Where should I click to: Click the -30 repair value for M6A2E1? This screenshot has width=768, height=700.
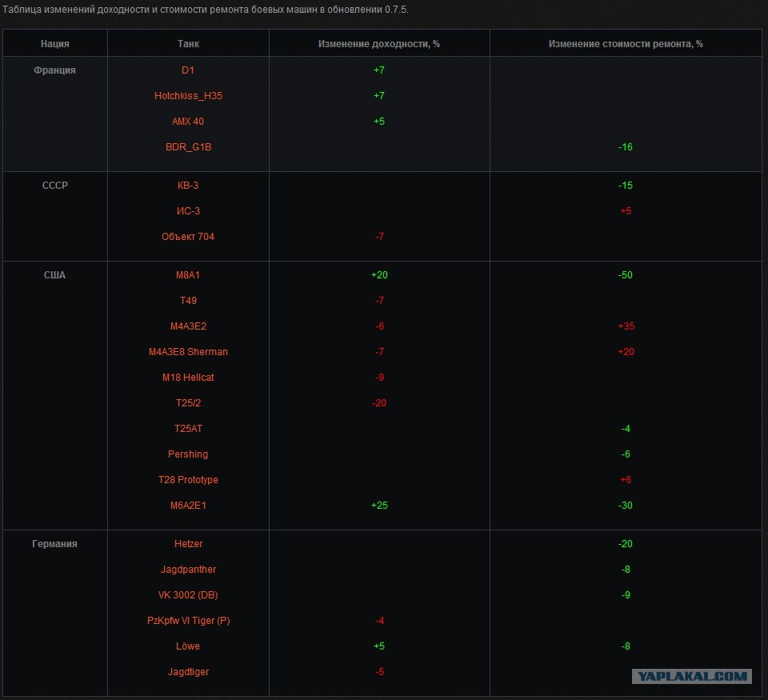coord(626,505)
